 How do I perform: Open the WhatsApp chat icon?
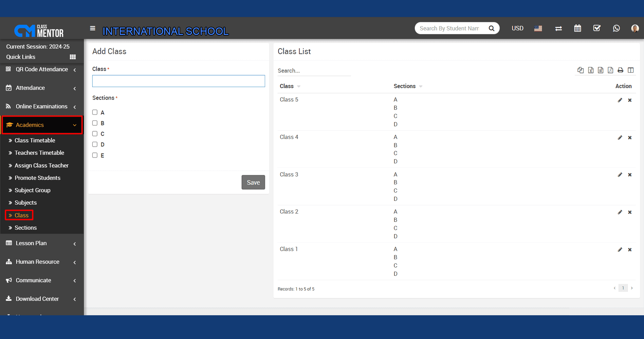(x=617, y=28)
